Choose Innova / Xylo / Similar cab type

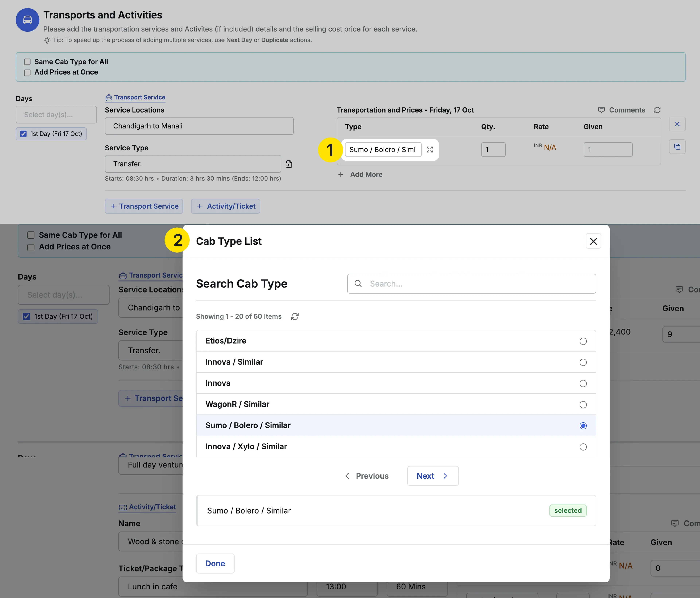pyautogui.click(x=583, y=447)
